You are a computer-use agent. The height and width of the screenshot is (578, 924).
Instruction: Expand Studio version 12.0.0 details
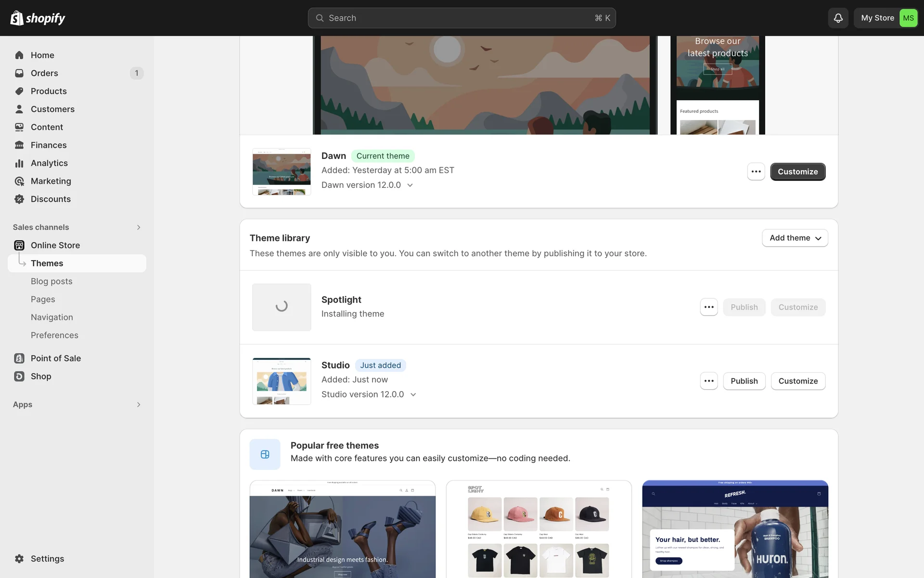[x=413, y=394]
